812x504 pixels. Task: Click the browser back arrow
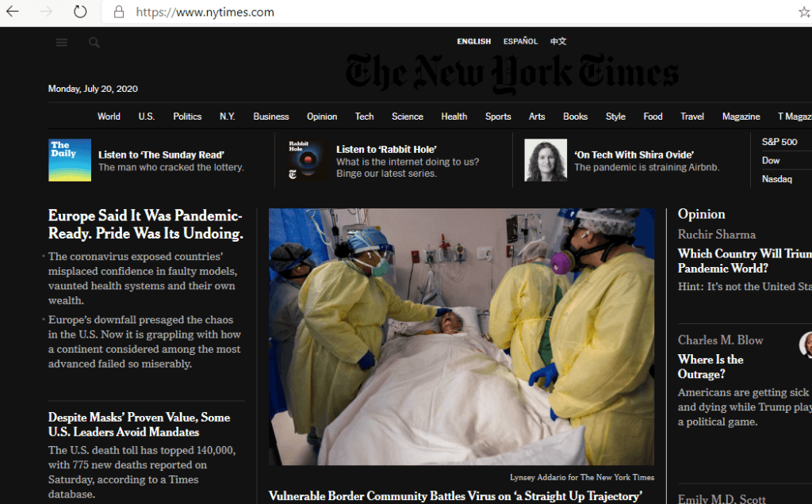pyautogui.click(x=13, y=11)
